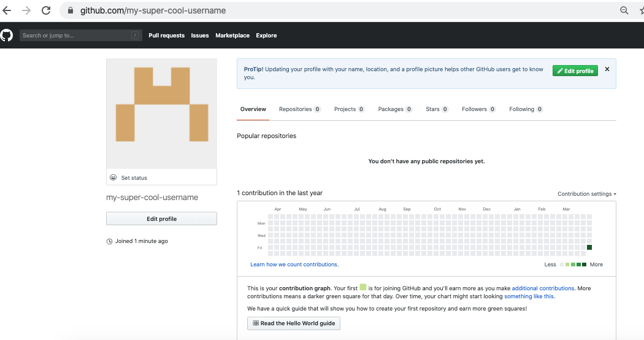This screenshot has width=644, height=340.
Task: Select the dark green contribution square for today
Action: [589, 247]
